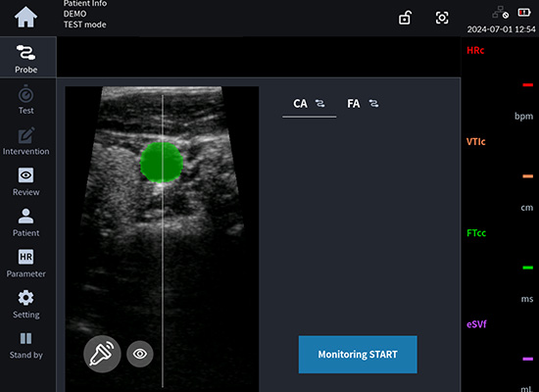Click the Monitoring START button
This screenshot has height=392, width=539.
(358, 355)
